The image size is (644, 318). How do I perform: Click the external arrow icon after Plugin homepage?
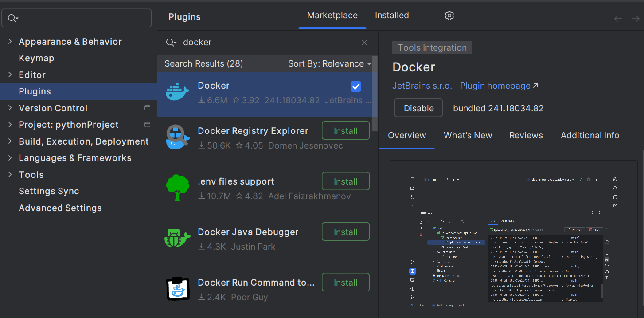click(x=535, y=86)
